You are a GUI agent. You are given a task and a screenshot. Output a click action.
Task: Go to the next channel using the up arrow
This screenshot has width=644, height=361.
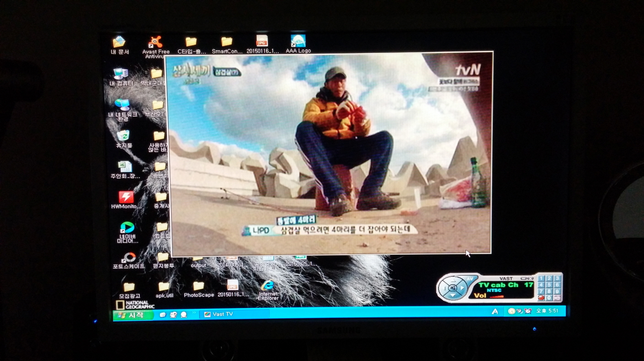(453, 280)
